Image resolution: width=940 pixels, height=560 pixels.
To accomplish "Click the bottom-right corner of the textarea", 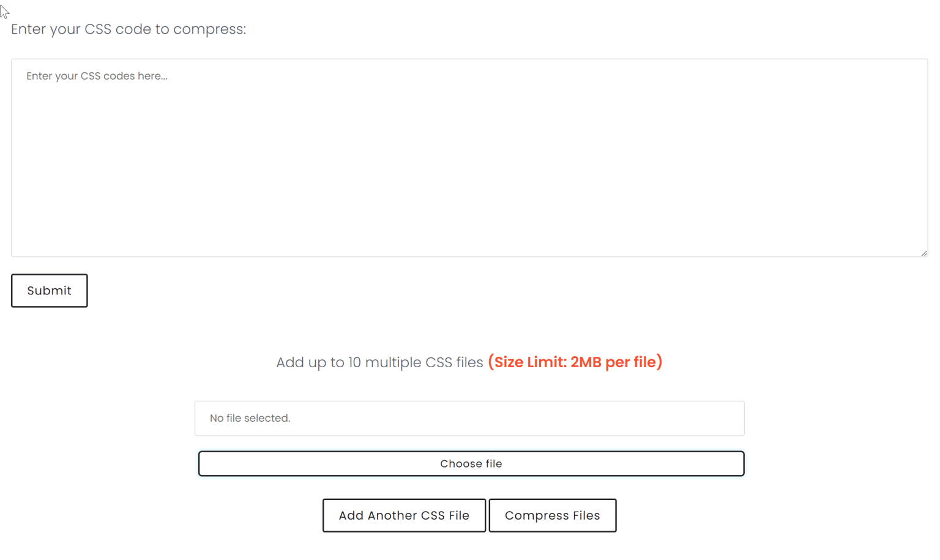I will click(923, 252).
